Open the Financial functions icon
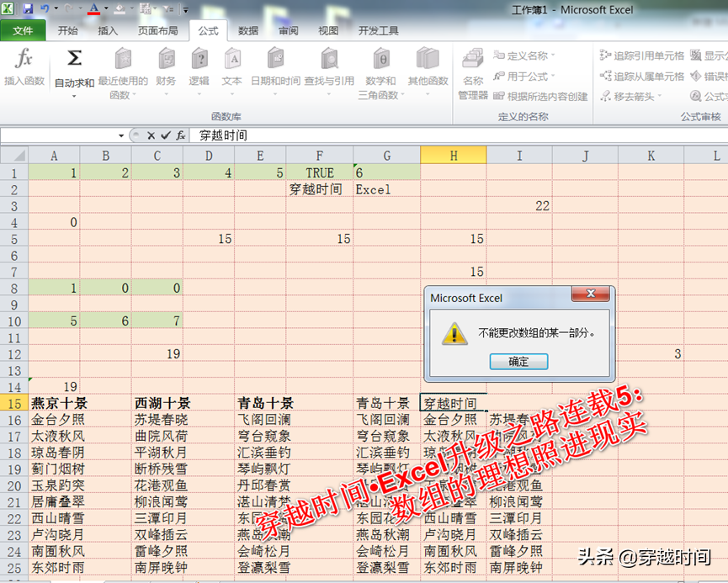728x583 pixels. tap(166, 59)
